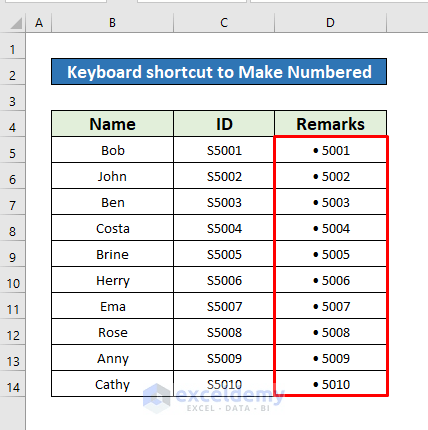Select the cell containing 'Ema'

113,306
